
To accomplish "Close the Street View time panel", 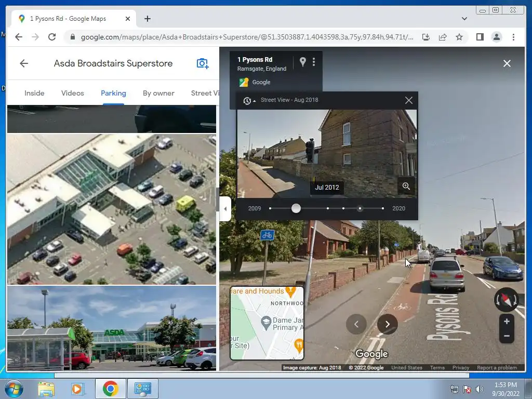I will point(408,100).
